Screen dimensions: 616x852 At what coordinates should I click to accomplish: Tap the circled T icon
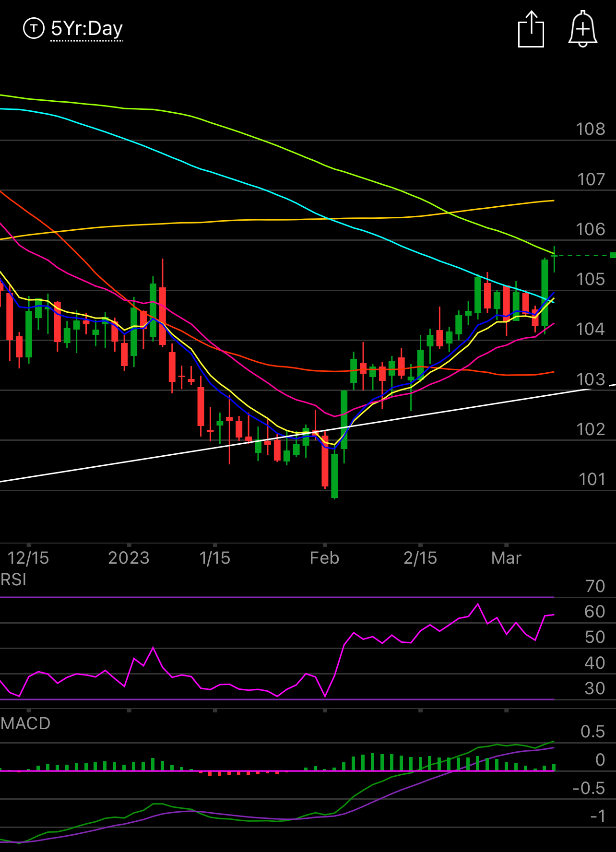(34, 29)
